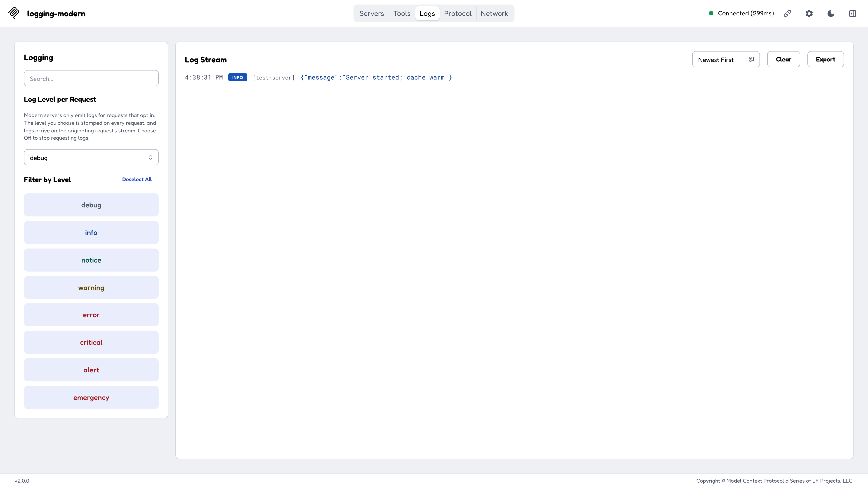Click the [test-server] log source label
The image size is (868, 488).
(274, 78)
